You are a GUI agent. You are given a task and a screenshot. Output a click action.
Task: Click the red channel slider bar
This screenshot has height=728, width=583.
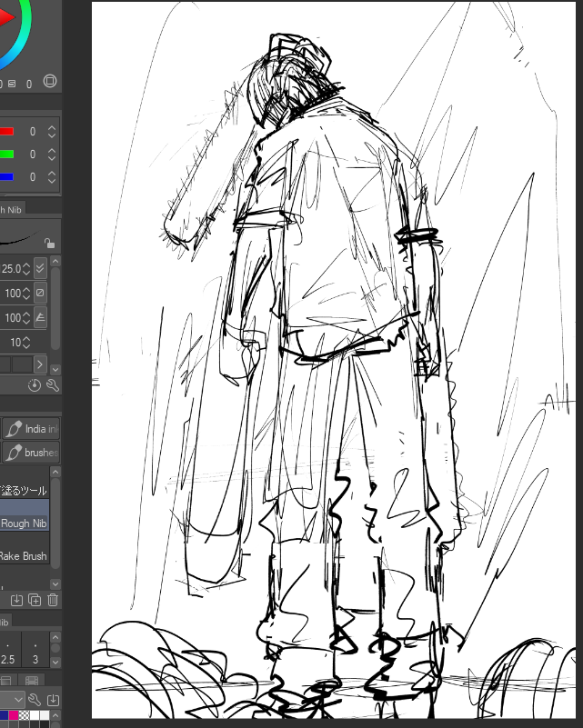(7, 132)
